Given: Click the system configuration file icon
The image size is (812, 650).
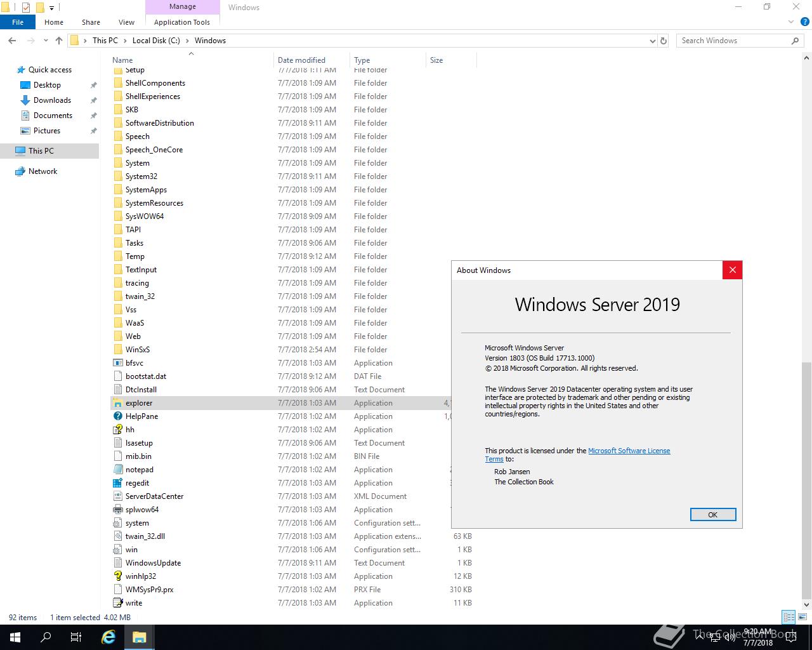Looking at the screenshot, I should pos(117,523).
